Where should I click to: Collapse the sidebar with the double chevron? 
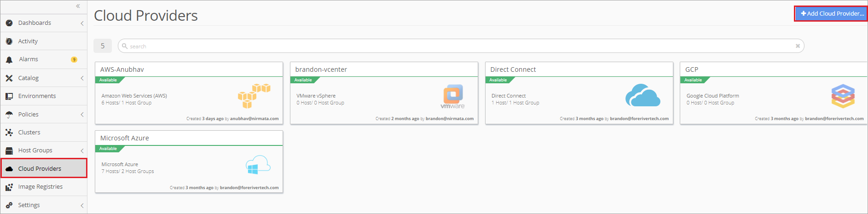[x=78, y=6]
